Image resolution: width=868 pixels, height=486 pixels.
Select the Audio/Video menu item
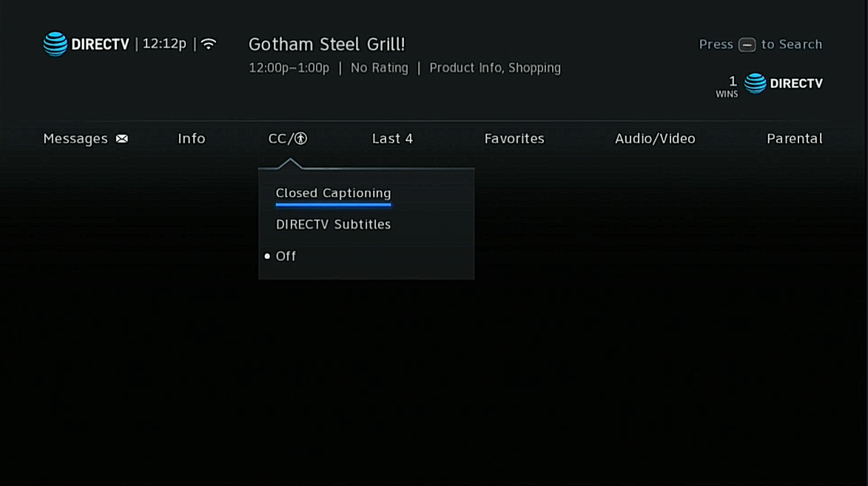(655, 138)
